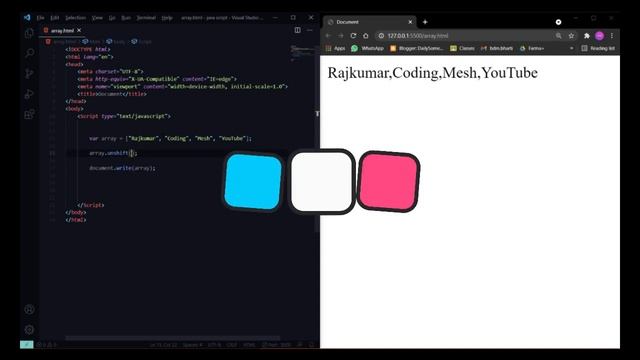Click the body breadcrumb segment

116,42
